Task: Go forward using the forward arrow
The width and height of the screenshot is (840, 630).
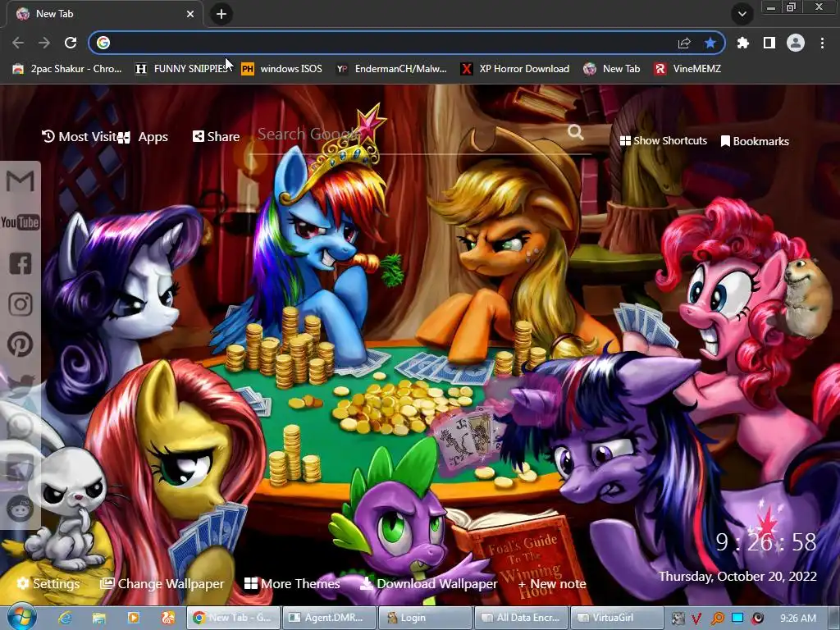Action: pos(44,43)
